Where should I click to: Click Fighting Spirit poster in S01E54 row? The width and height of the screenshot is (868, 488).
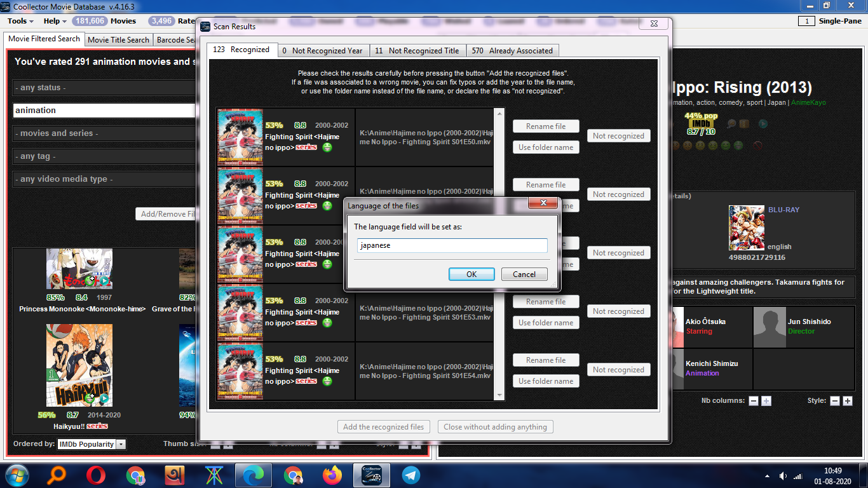coord(240,370)
